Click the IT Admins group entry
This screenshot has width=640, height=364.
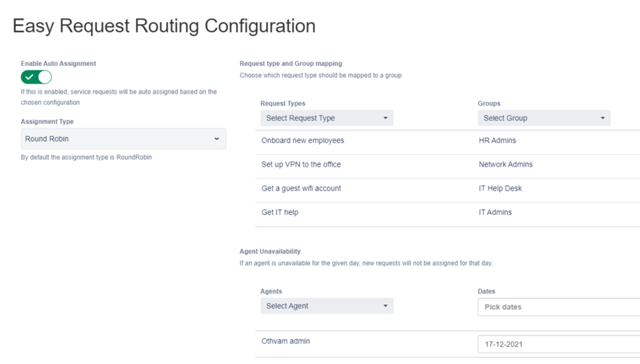coord(495,213)
